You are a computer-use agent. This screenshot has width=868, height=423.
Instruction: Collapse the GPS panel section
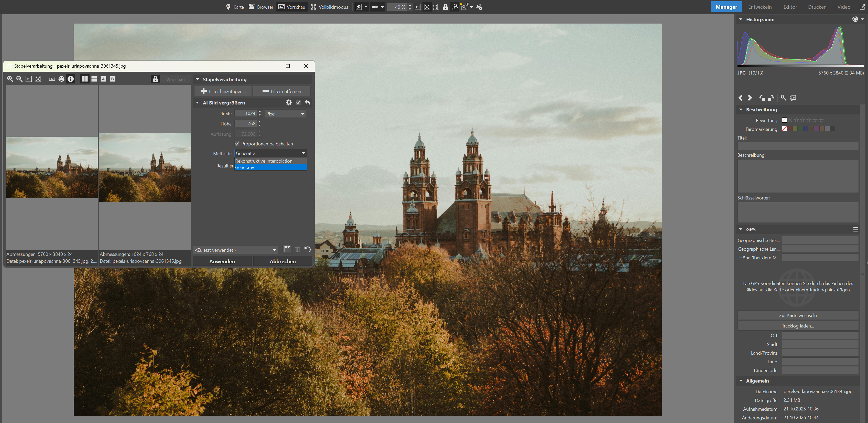(741, 229)
